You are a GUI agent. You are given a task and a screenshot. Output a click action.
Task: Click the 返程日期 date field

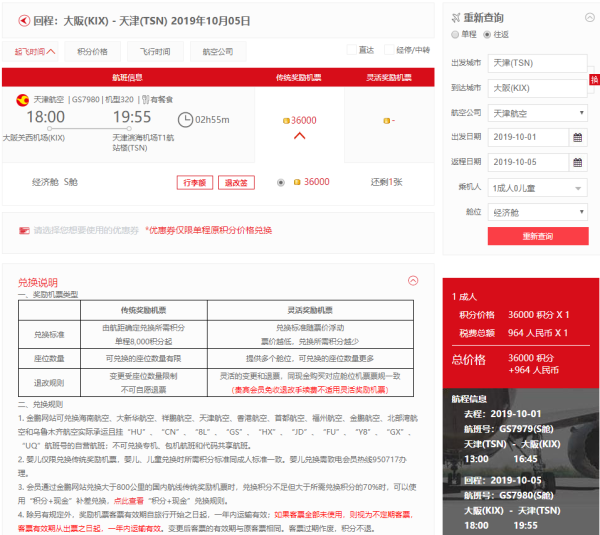click(x=528, y=162)
